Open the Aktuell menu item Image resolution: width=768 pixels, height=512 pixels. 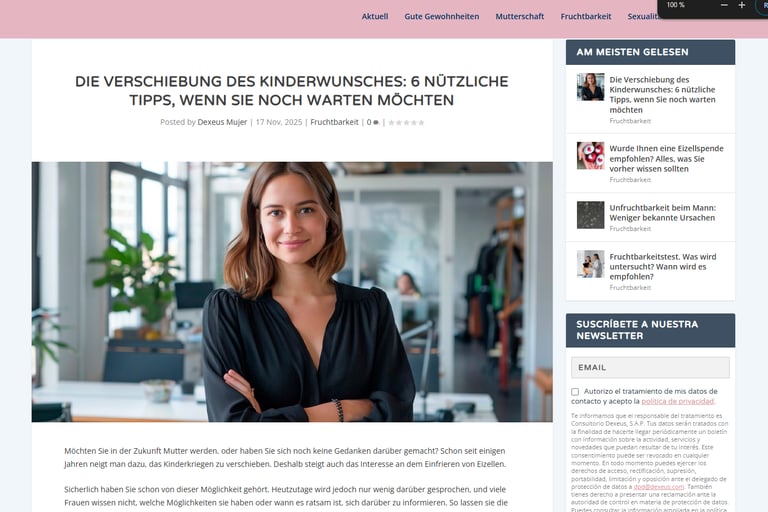(375, 16)
